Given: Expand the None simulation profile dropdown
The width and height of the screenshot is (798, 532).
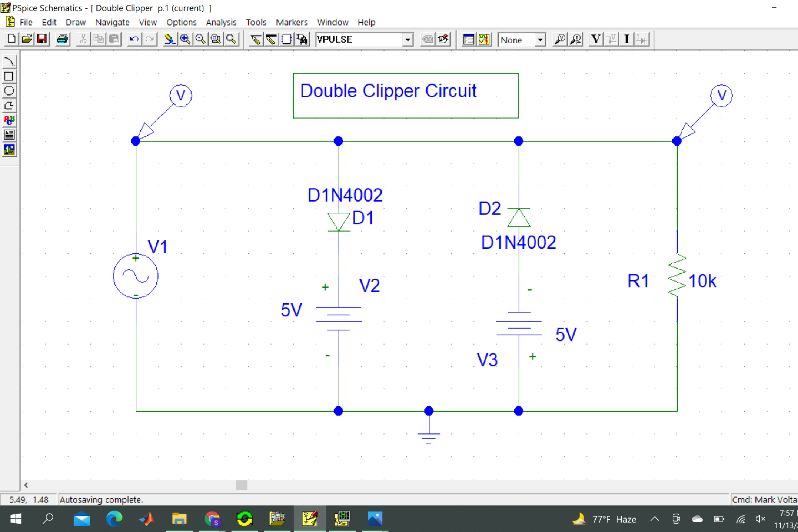Looking at the screenshot, I should tap(539, 39).
